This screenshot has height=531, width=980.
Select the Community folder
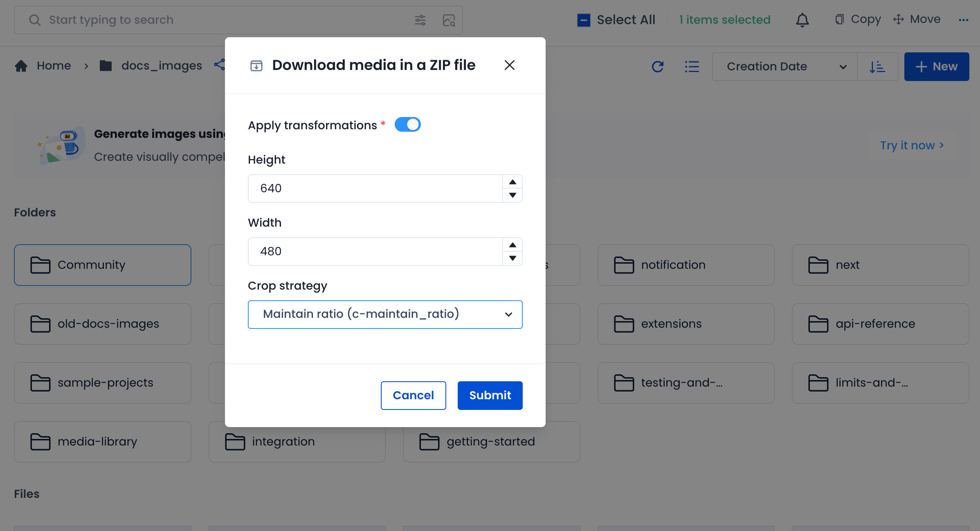click(x=103, y=265)
